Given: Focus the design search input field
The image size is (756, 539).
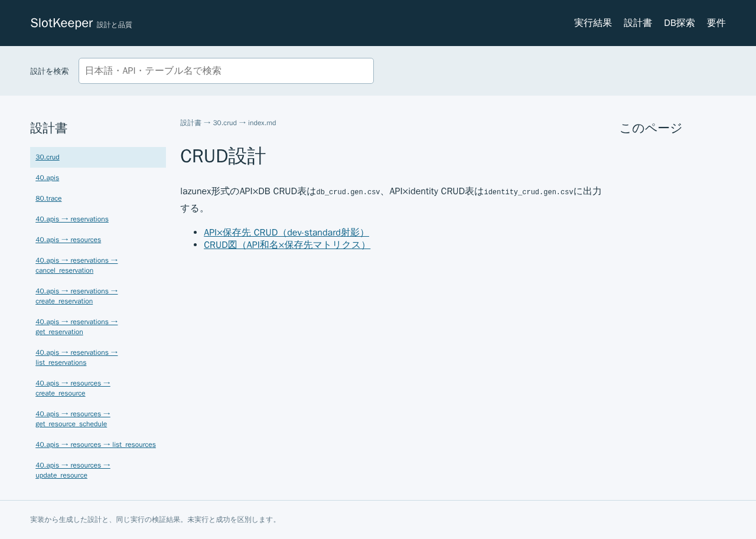Looking at the screenshot, I should pyautogui.click(x=226, y=71).
